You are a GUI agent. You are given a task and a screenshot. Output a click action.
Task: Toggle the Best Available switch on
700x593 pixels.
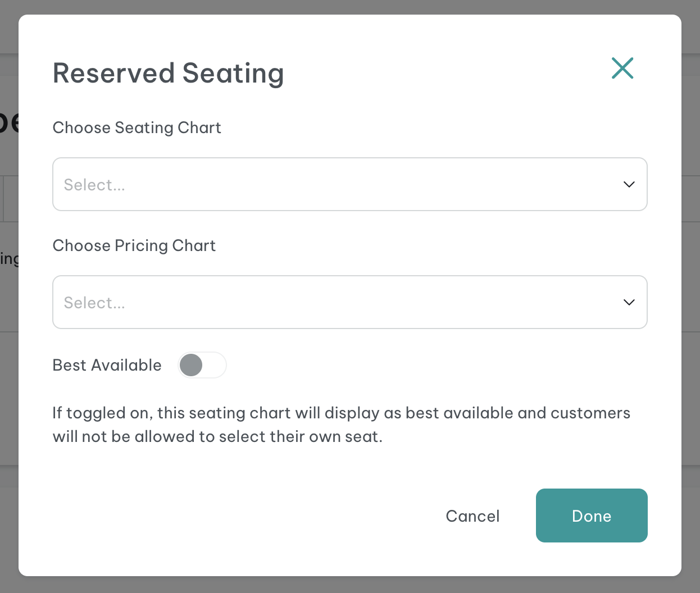tap(202, 365)
